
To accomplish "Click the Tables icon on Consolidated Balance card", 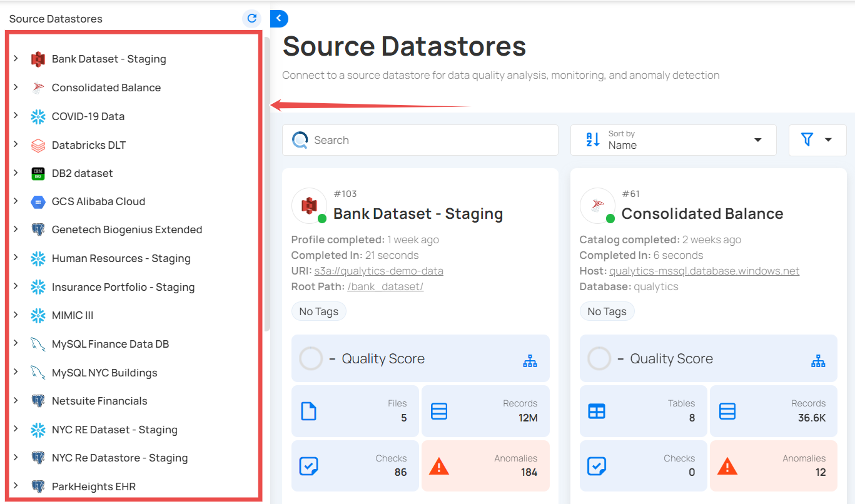I will (x=597, y=411).
